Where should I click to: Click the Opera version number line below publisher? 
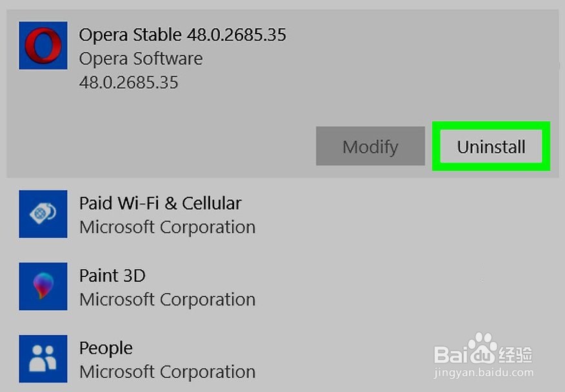[128, 83]
